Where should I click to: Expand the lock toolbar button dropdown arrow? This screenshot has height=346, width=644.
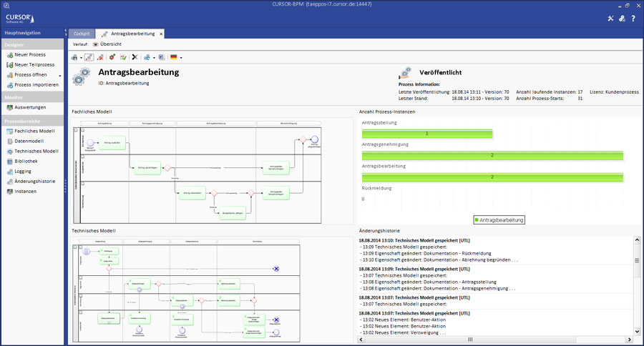82,57
